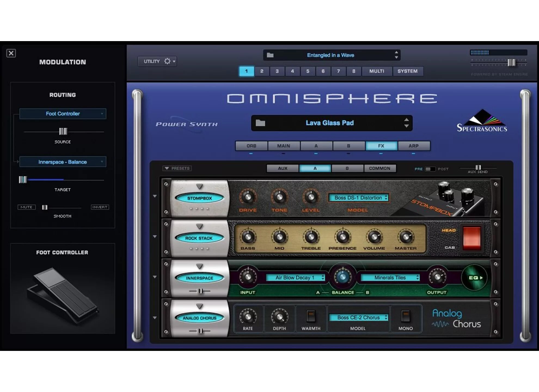Adjust the Rock Stack Presence knob
The width and height of the screenshot is (539, 392).
[x=343, y=237]
